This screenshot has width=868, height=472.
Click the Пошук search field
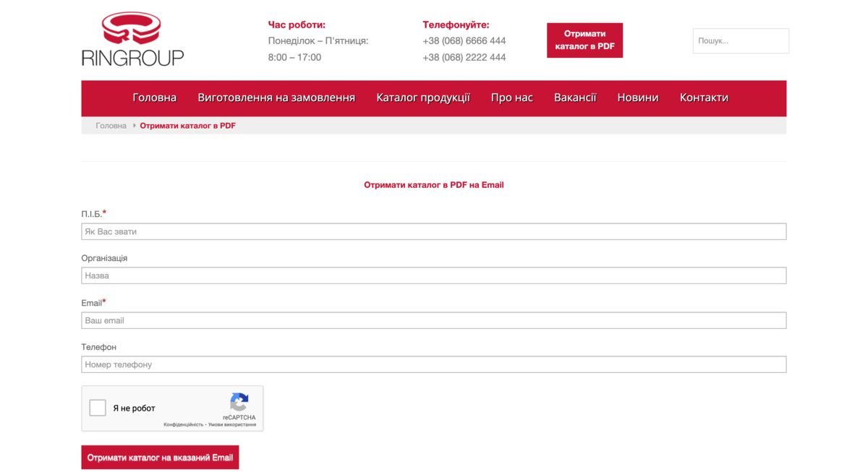pyautogui.click(x=741, y=40)
